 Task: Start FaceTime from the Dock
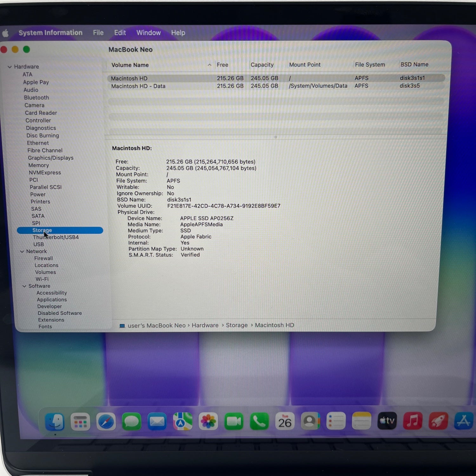(234, 422)
